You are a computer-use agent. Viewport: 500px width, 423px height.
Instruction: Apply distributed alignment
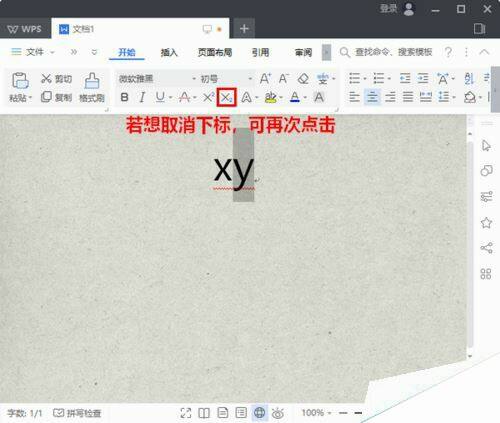click(426, 97)
